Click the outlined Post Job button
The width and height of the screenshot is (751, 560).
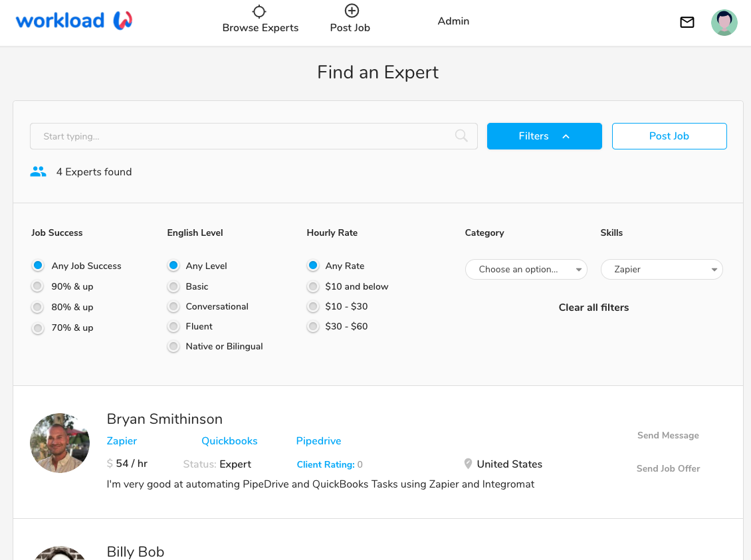click(669, 136)
